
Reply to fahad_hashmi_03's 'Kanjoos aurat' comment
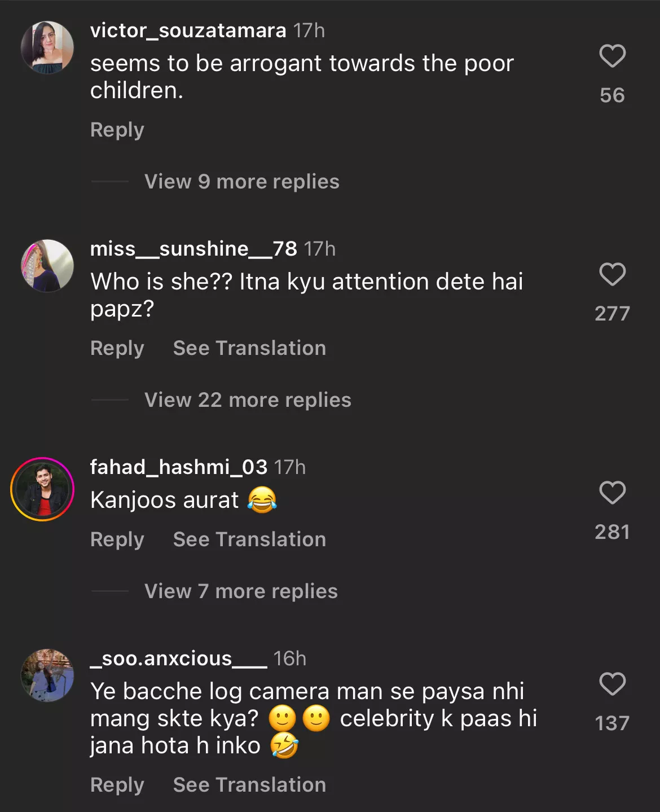(117, 539)
